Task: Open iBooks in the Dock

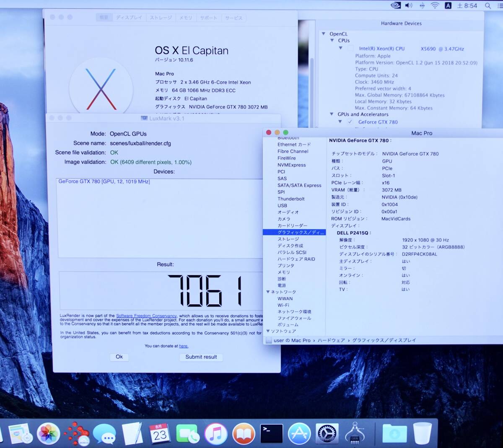Action: coord(244,434)
